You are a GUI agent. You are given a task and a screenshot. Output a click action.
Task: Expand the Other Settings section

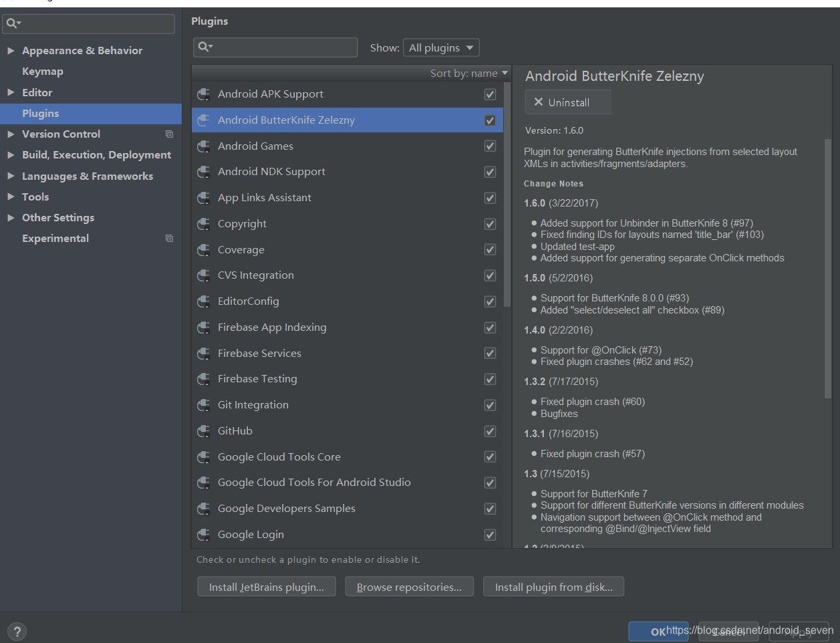click(x=11, y=218)
